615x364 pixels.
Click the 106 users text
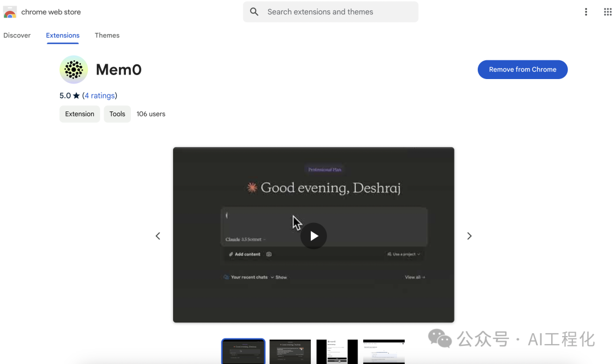coord(151,114)
